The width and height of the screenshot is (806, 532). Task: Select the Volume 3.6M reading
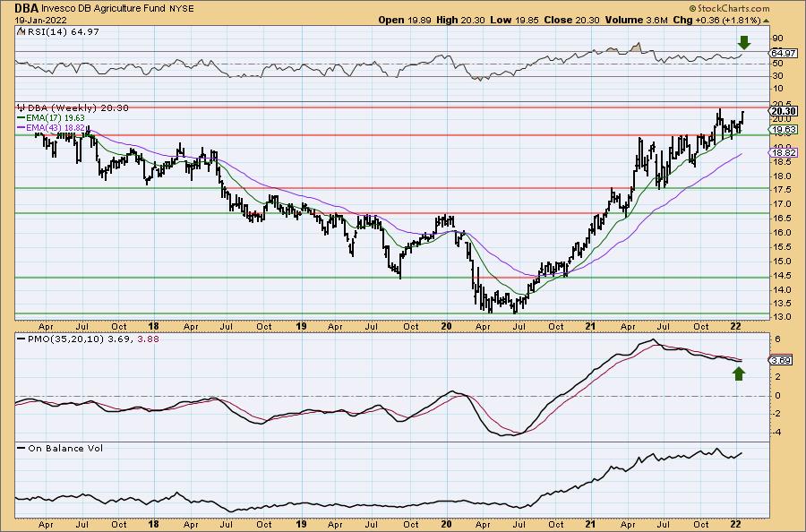[636, 20]
